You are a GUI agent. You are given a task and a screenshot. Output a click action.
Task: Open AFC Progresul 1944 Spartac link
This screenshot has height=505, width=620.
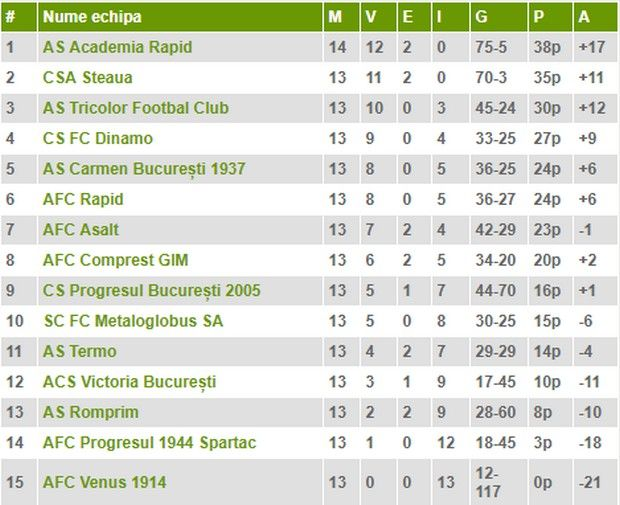pyautogui.click(x=149, y=443)
